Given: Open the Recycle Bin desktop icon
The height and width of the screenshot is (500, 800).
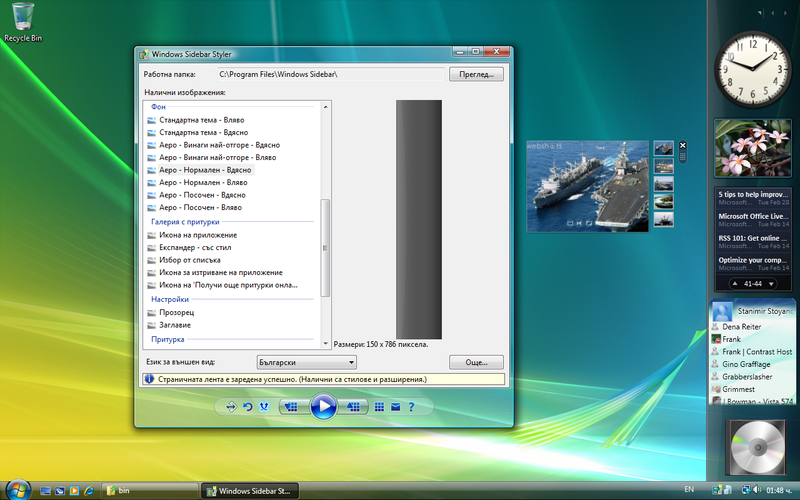Looking at the screenshot, I should [x=23, y=21].
